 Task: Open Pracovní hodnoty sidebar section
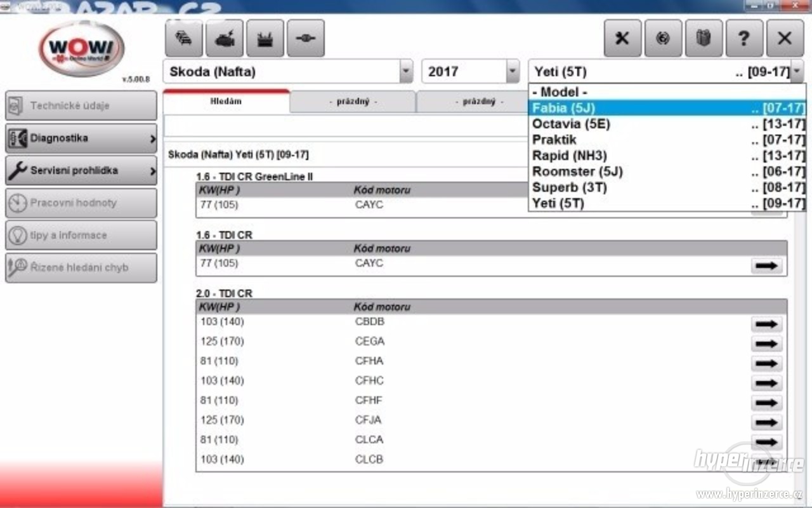(x=81, y=203)
